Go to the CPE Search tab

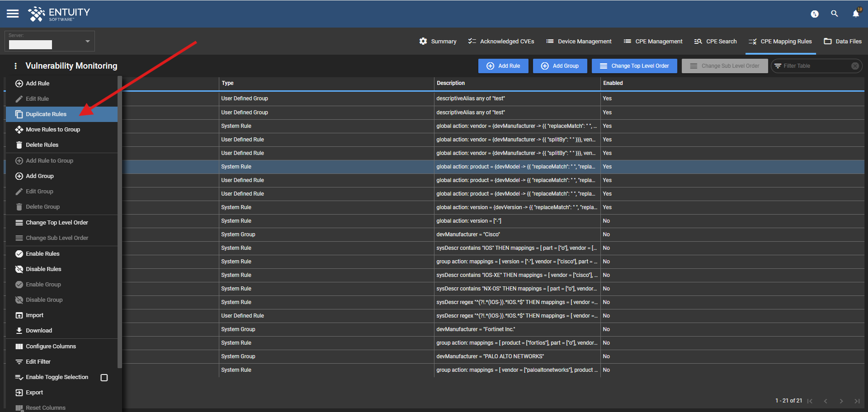pyautogui.click(x=715, y=41)
